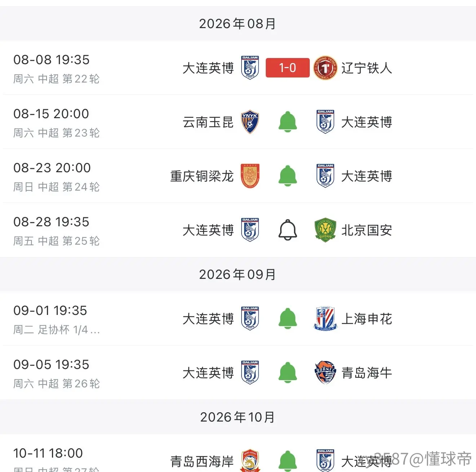476x472 pixels.
Task: Click the 北京国安 club logo
Action: coord(325,230)
